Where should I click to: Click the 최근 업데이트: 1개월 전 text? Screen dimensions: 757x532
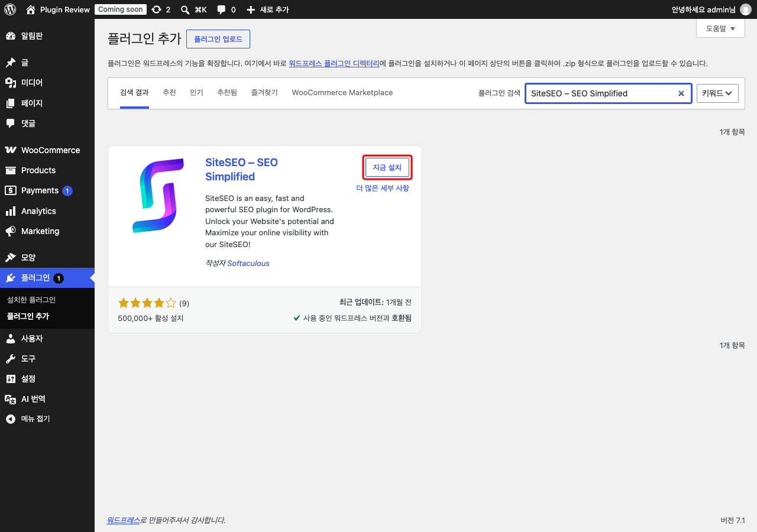point(376,303)
